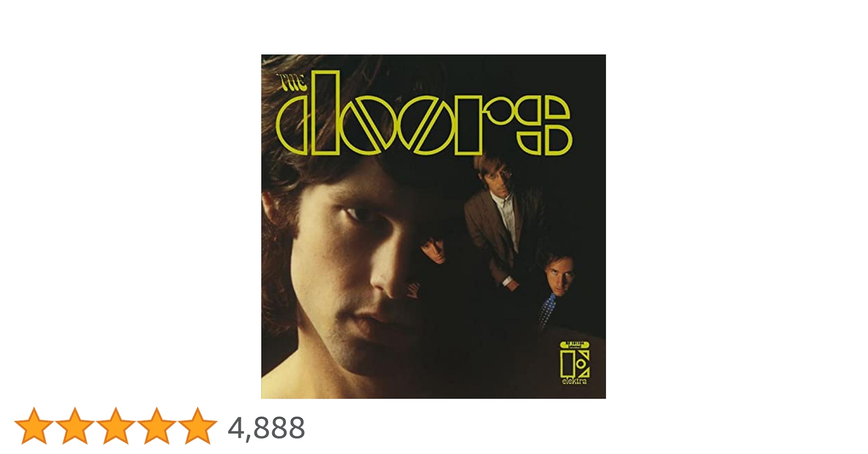Click the small "The" lettering on cover
Viewport: 868px width, 454px height.
click(x=292, y=83)
